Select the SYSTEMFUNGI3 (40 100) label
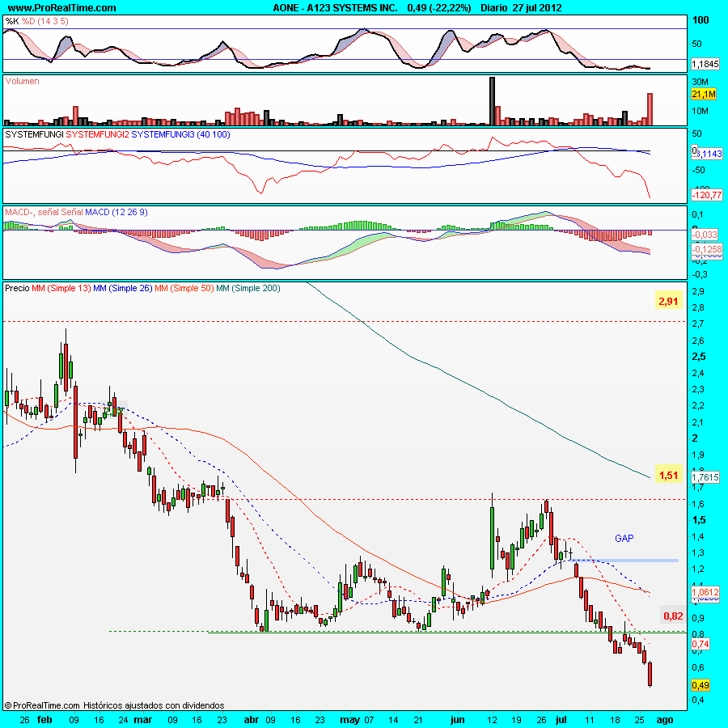728x728 pixels. pyautogui.click(x=180, y=134)
